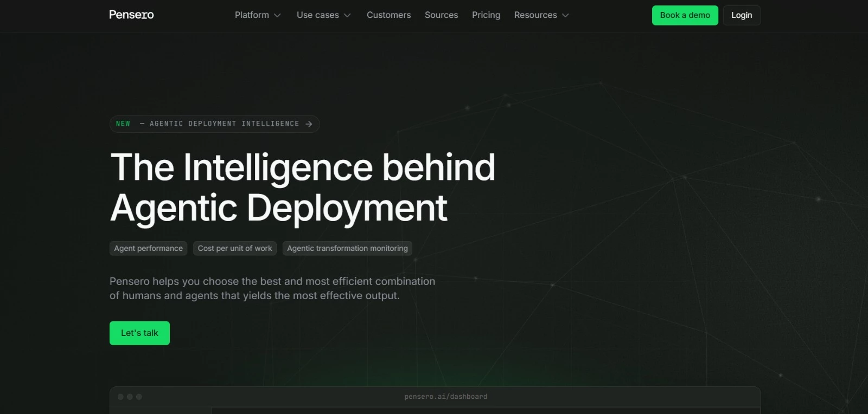Viewport: 868px width, 414px height.
Task: Open the Use cases dropdown chevron
Action: point(347,15)
